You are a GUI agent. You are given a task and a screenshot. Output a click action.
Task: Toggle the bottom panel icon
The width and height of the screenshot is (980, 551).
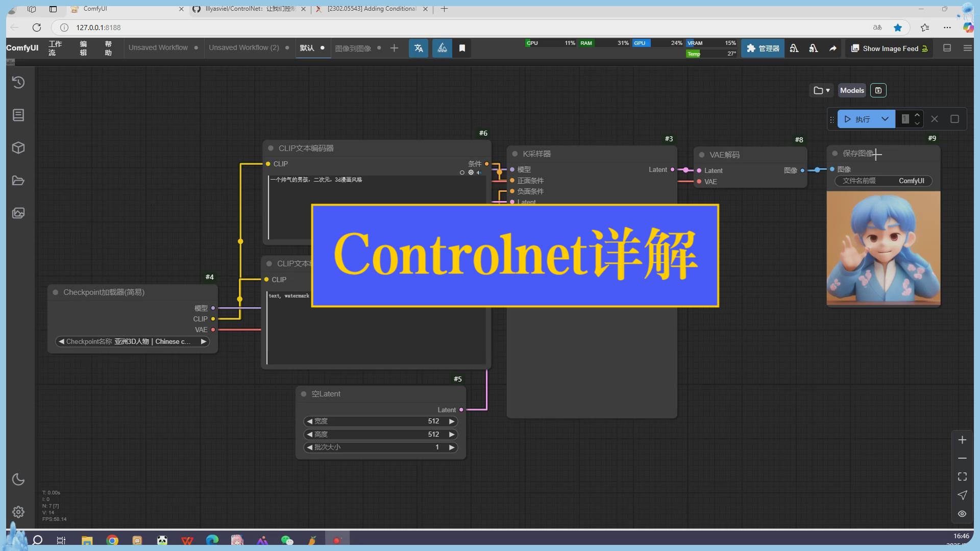pos(947,48)
